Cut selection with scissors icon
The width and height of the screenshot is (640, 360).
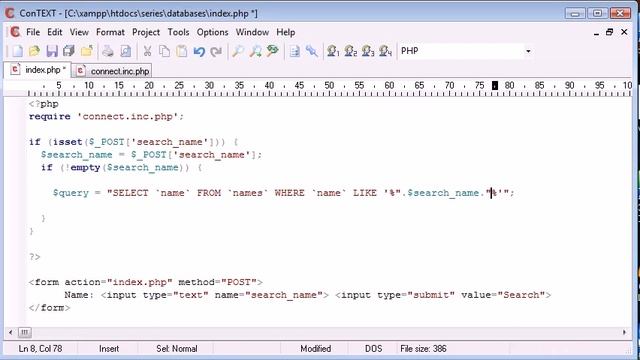[147, 51]
